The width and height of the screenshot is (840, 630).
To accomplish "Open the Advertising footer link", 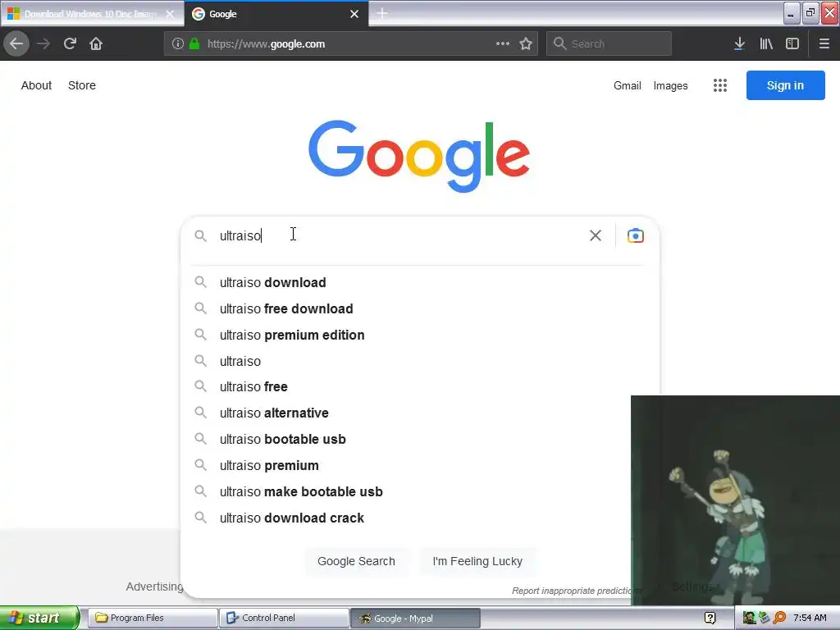I will pos(154,587).
